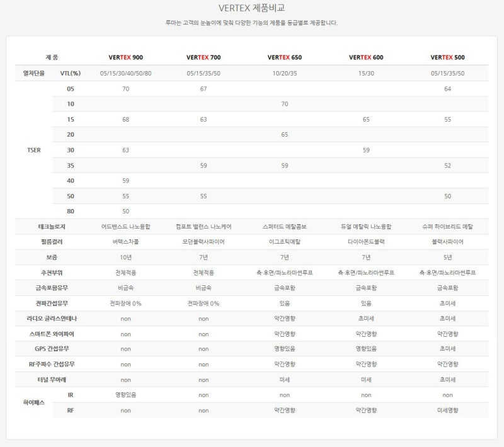Click the "금속포함유무" row label
The image size is (504, 447).
pos(52,288)
